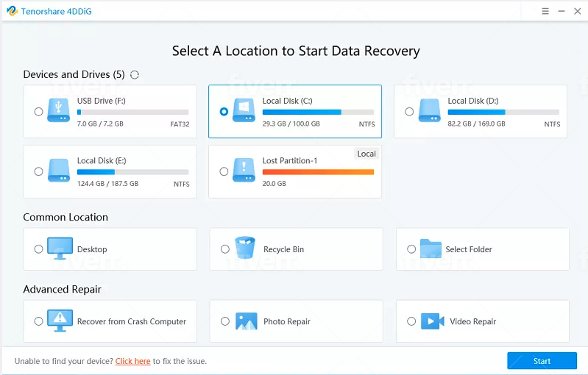Select the USB Drive (F:) radio button

[38, 112]
